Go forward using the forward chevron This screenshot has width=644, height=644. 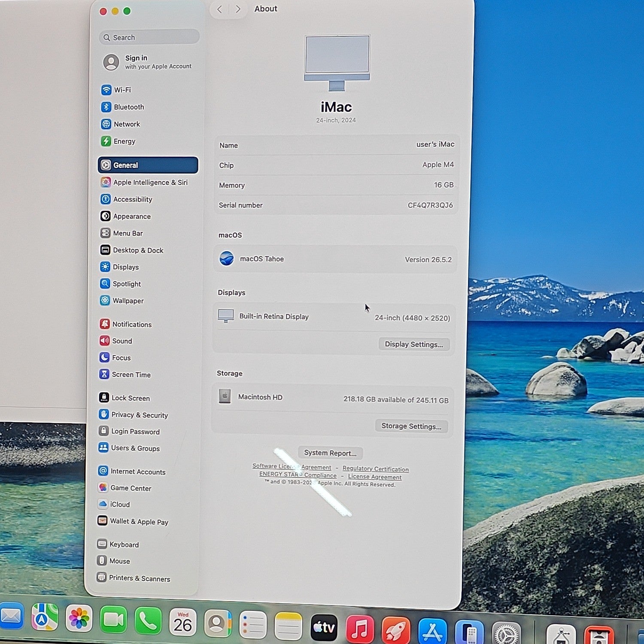238,9
